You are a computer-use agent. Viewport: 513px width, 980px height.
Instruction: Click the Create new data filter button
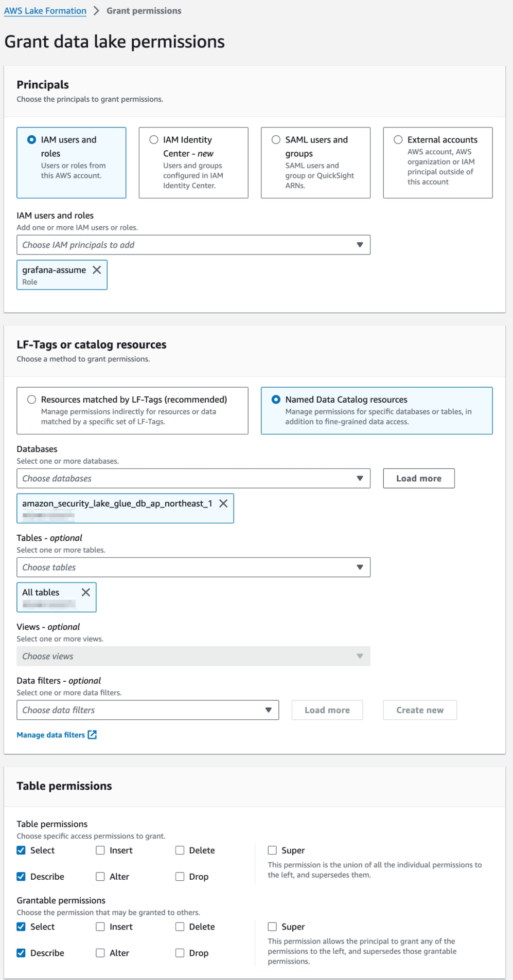pyautogui.click(x=419, y=710)
